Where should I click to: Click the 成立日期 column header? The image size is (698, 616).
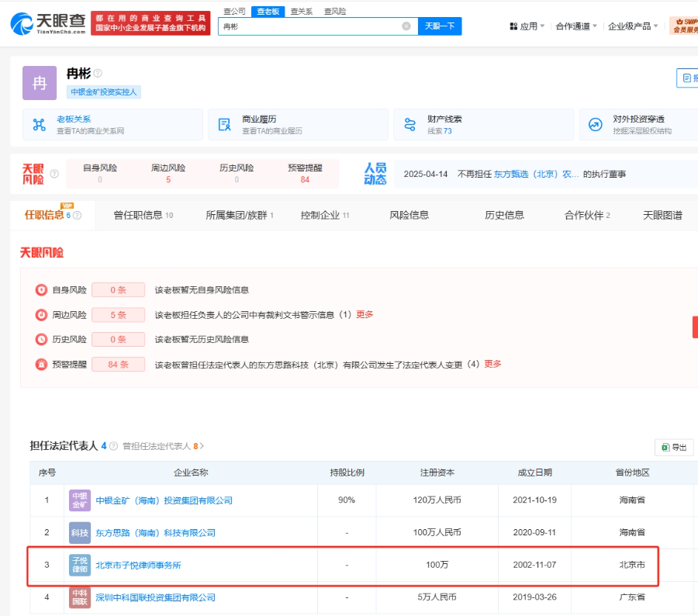pyautogui.click(x=534, y=472)
